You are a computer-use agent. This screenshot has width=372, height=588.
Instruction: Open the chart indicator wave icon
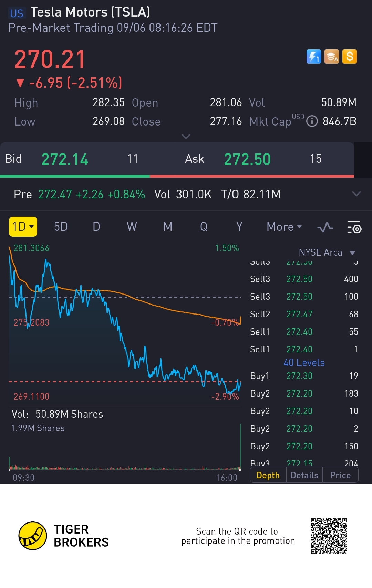tap(325, 227)
